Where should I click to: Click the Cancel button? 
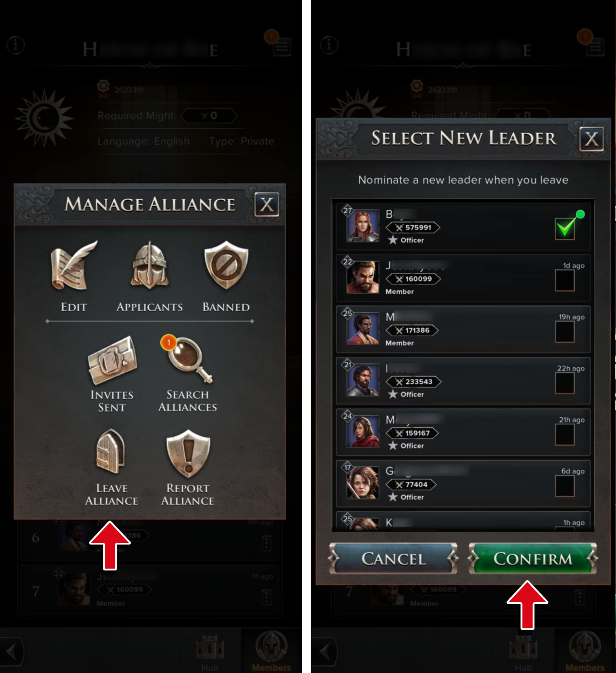(394, 559)
